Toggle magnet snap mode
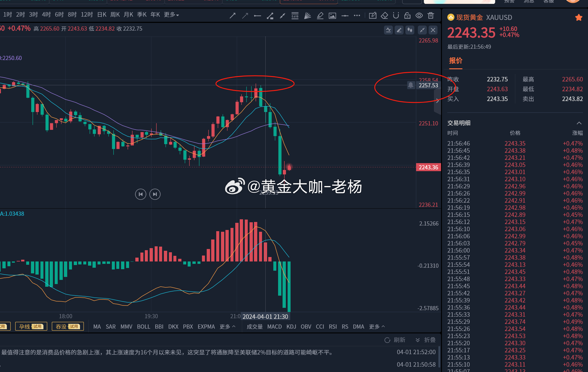Image resolution: width=588 pixels, height=372 pixels. click(396, 15)
